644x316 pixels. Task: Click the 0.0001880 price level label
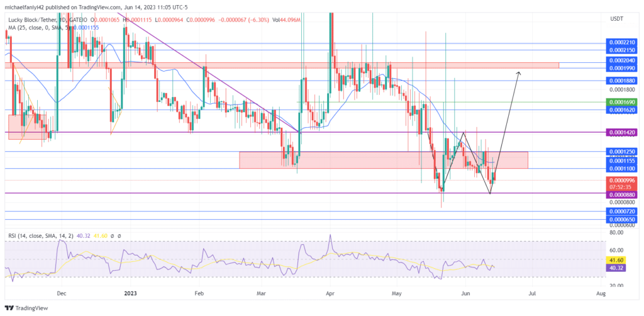point(622,81)
